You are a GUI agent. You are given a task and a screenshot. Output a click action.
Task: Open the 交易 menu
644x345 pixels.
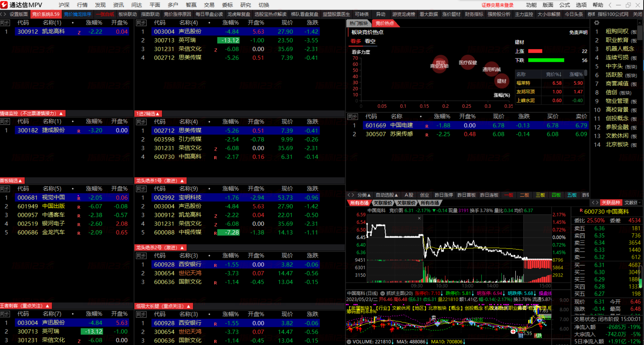(x=209, y=5)
